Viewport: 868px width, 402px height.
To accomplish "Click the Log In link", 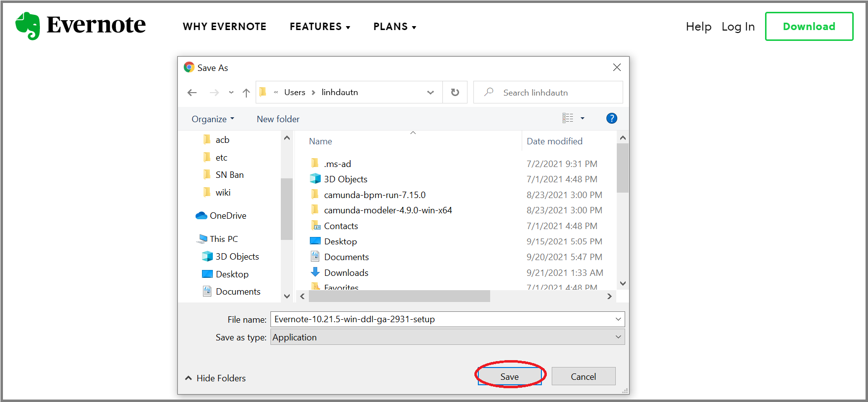I will pyautogui.click(x=738, y=27).
